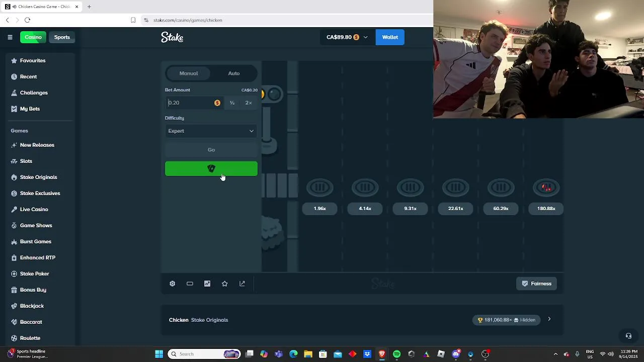Reload the browser page

pos(28,20)
